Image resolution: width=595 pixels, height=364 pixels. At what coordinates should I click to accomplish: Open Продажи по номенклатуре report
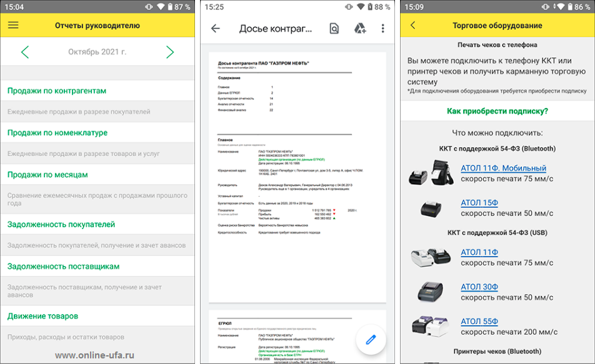57,132
